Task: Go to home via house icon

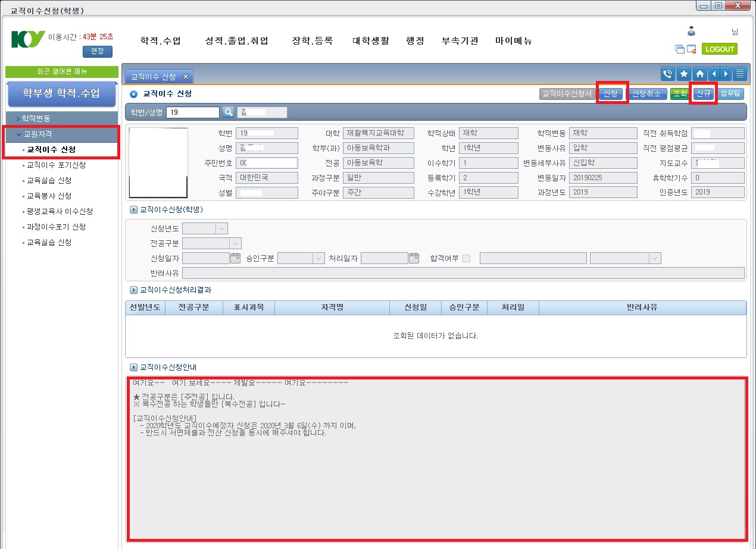Action: pyautogui.click(x=700, y=74)
